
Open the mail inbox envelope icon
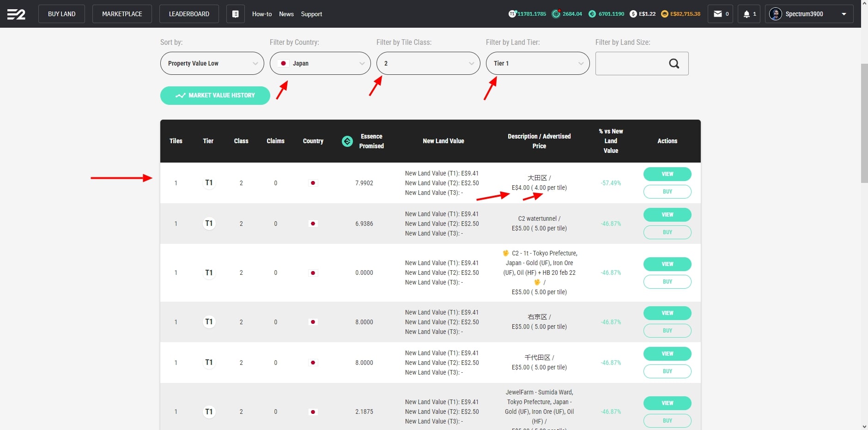pyautogui.click(x=717, y=14)
